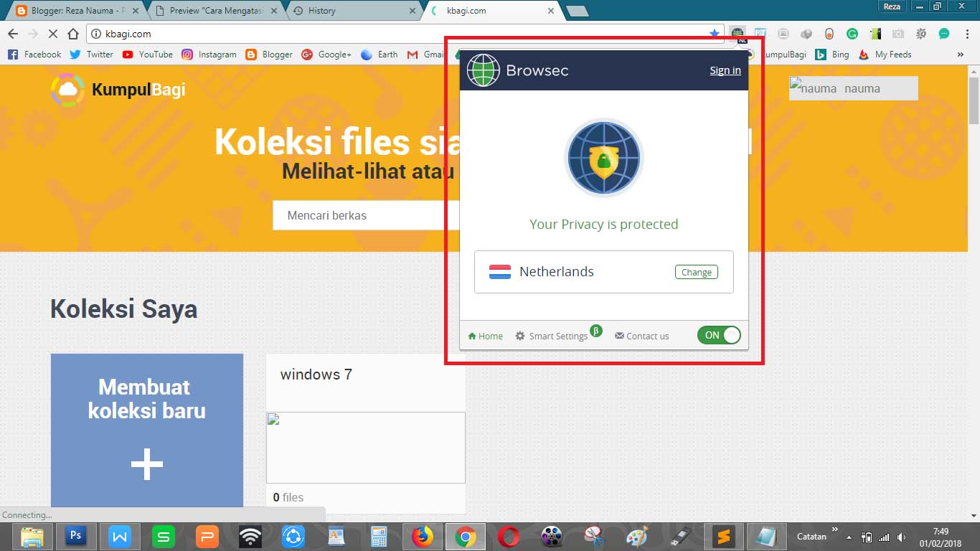The height and width of the screenshot is (551, 980).
Task: Switch to the Preview "Cara Mengatasi" tab
Action: click(x=214, y=11)
